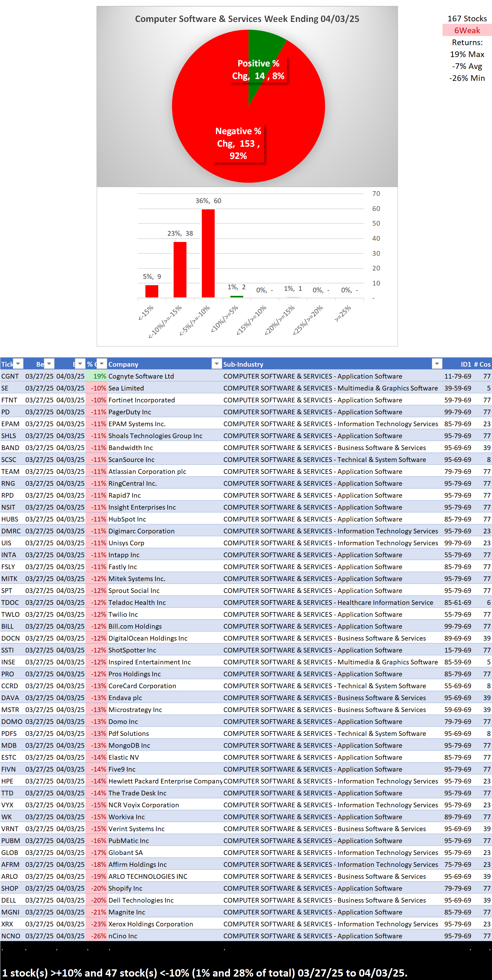
Task: Click the WK ticker cell
Action: coord(12,817)
